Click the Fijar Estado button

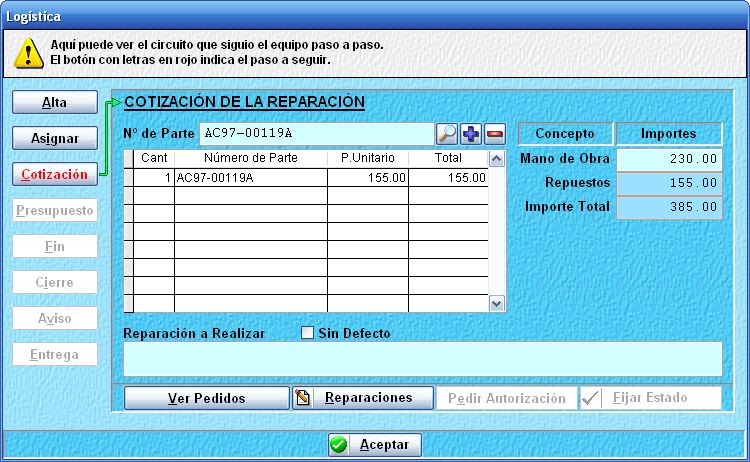(x=651, y=398)
